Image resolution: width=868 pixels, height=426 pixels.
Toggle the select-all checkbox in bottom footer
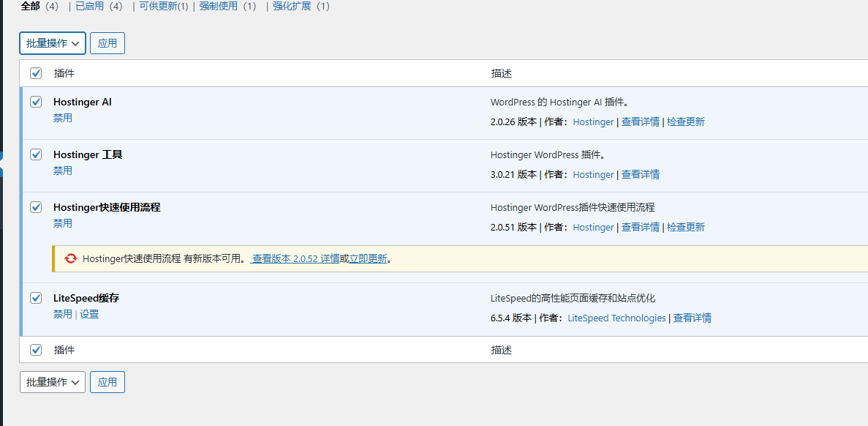coord(36,350)
